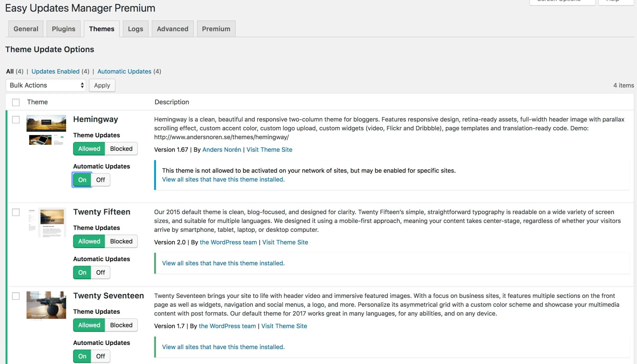This screenshot has width=637, height=364.
Task: Check the Hemingway theme row checkbox
Action: (16, 120)
